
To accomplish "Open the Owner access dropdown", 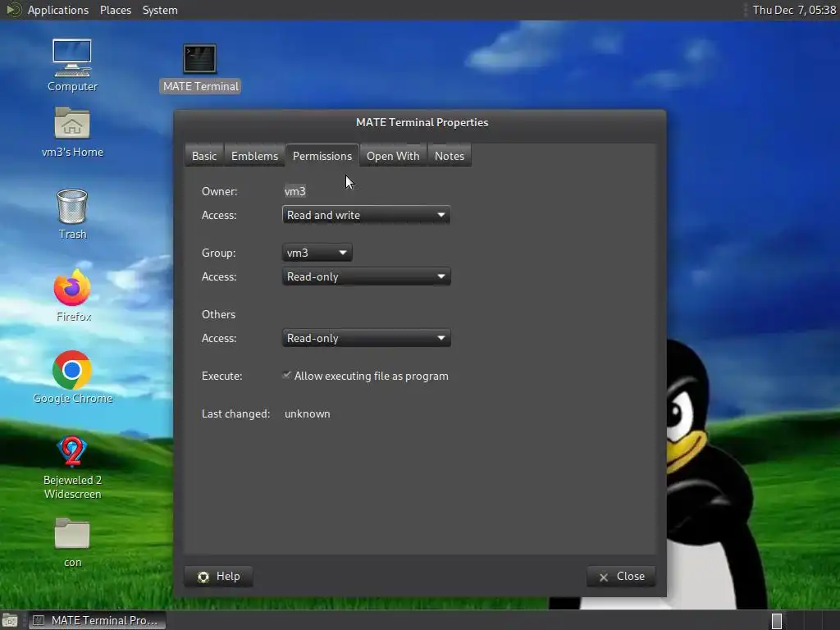I will (366, 216).
